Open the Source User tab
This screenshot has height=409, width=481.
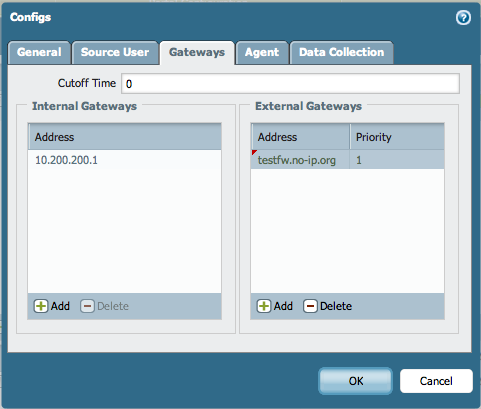pos(115,52)
